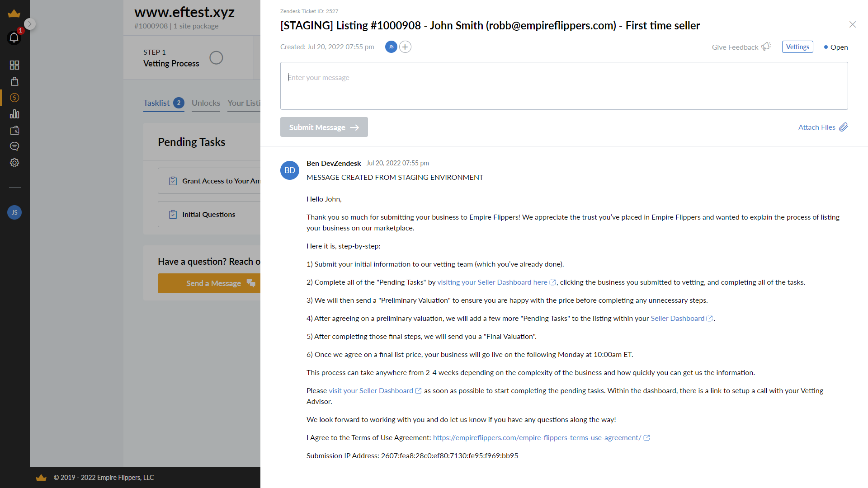Open 'visit your Seller Dashboard' link
Viewport: 868px width, 488px height.
(x=371, y=390)
